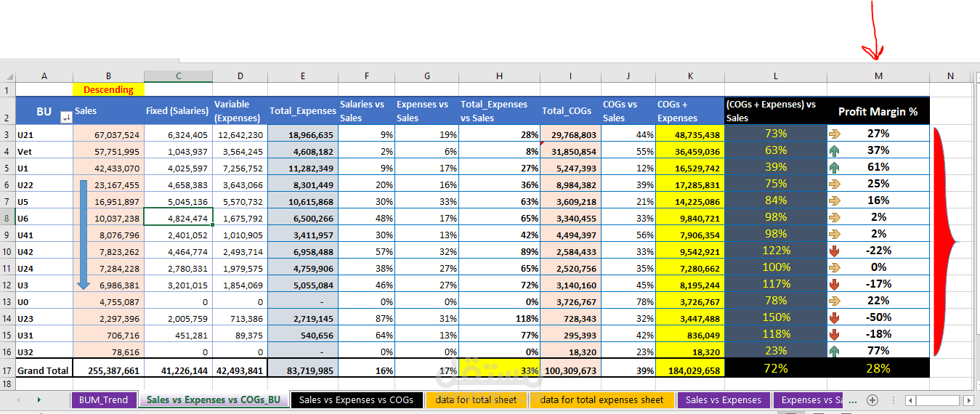This screenshot has height=414, width=980.
Task: Click the Total_Expenses header cell
Action: coord(303,111)
